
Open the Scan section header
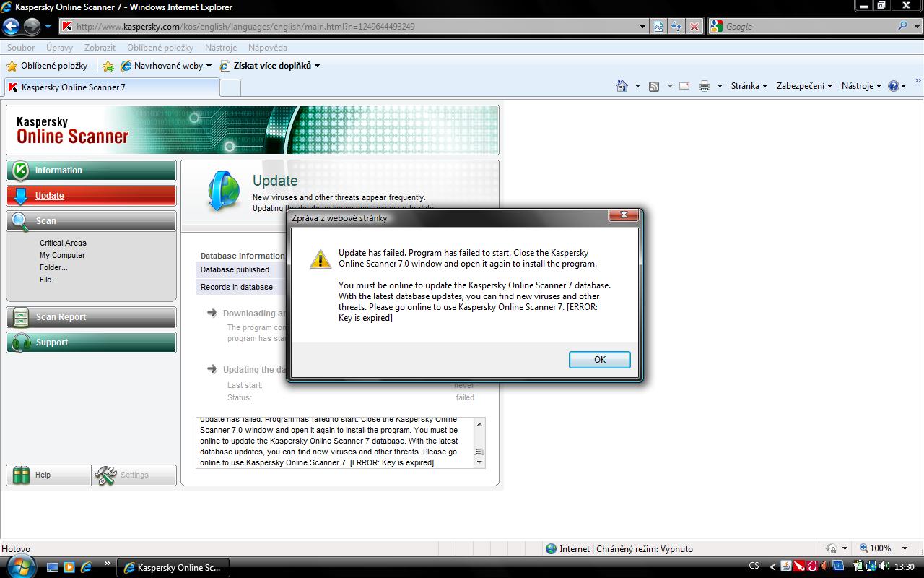click(91, 221)
